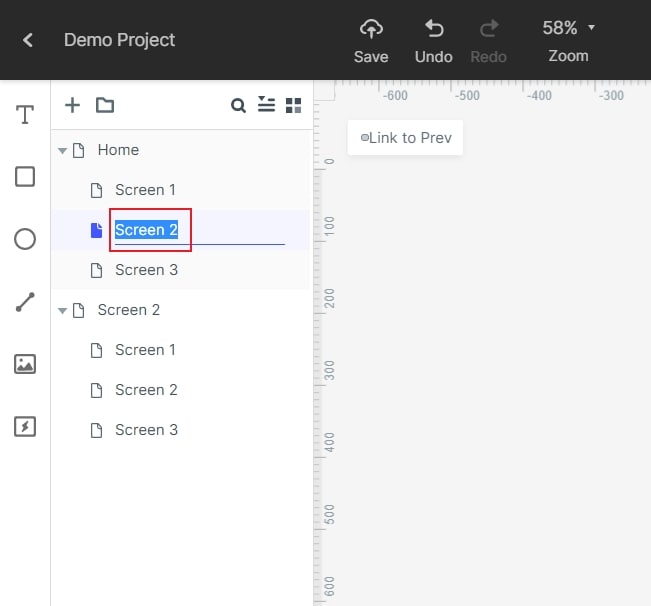The width and height of the screenshot is (651, 606).
Task: Click the Link to Prev element
Action: [406, 138]
